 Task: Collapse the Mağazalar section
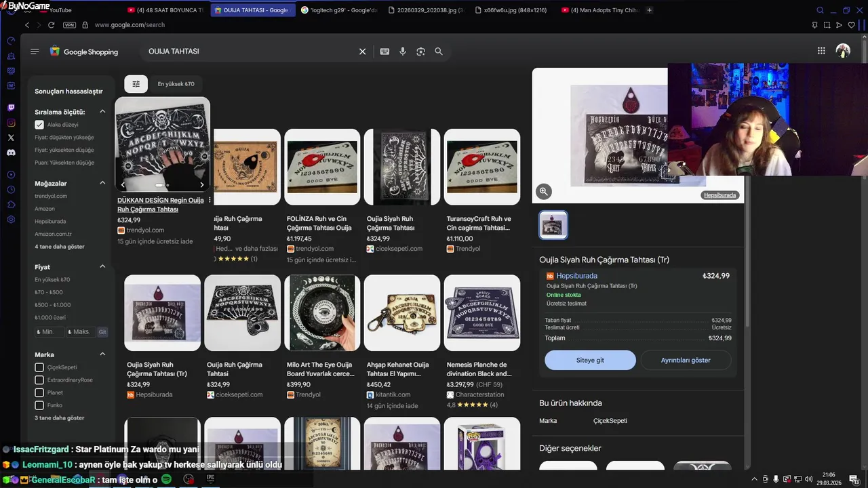102,183
